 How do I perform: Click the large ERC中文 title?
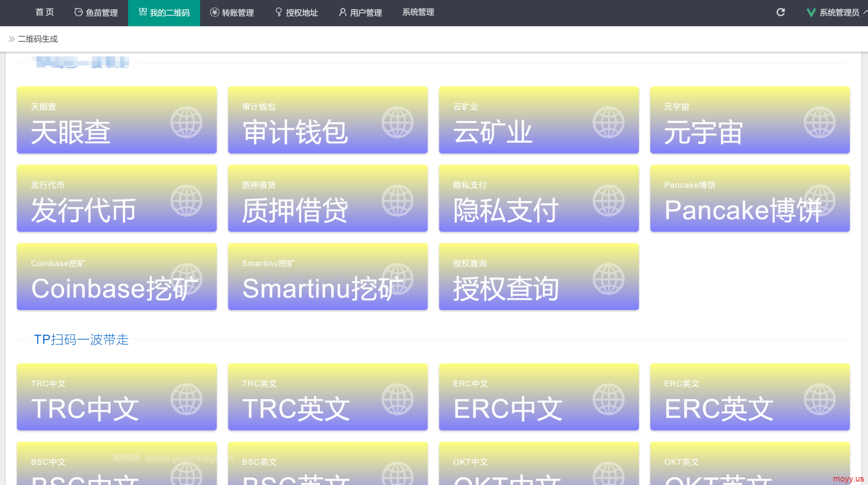tap(508, 409)
